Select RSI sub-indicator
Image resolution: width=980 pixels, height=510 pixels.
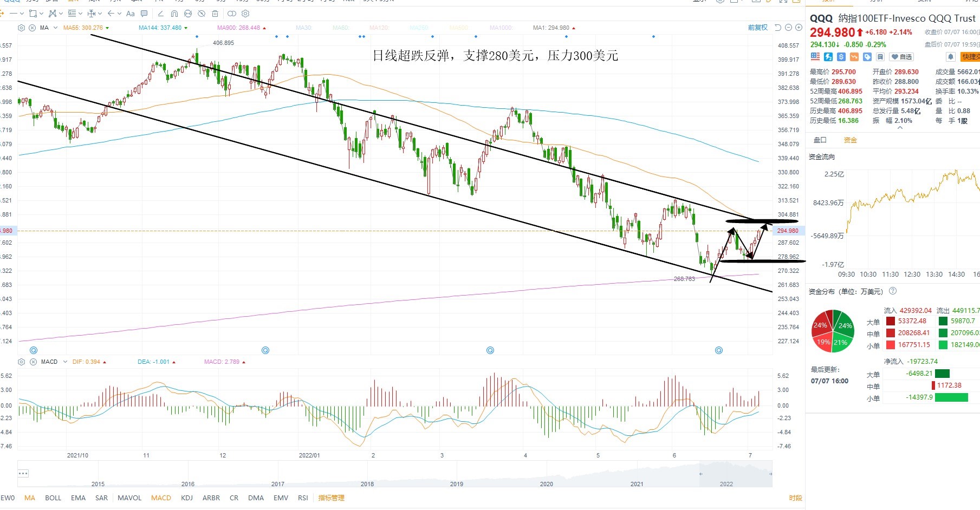(303, 498)
